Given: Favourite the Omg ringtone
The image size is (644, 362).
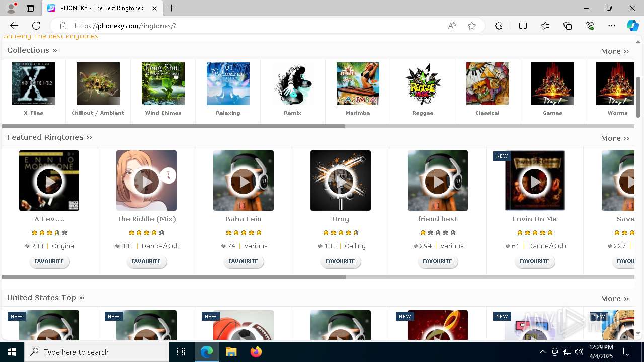Looking at the screenshot, I should pos(341,261).
